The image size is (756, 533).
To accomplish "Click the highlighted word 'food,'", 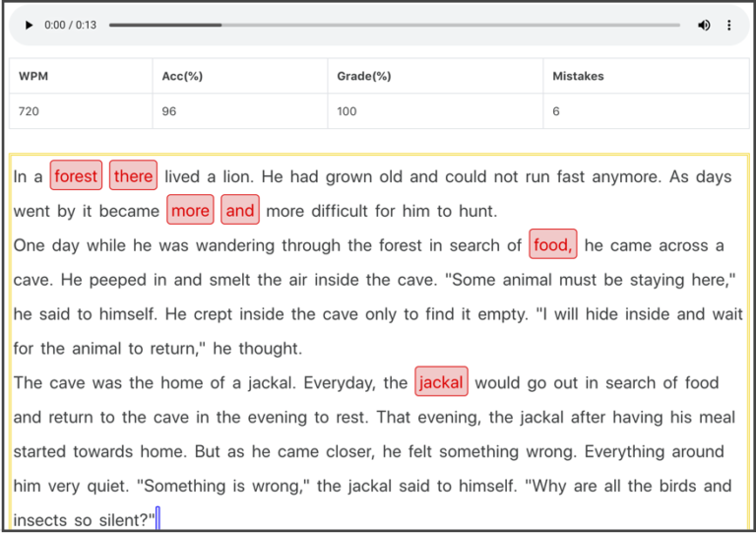I will tap(553, 244).
